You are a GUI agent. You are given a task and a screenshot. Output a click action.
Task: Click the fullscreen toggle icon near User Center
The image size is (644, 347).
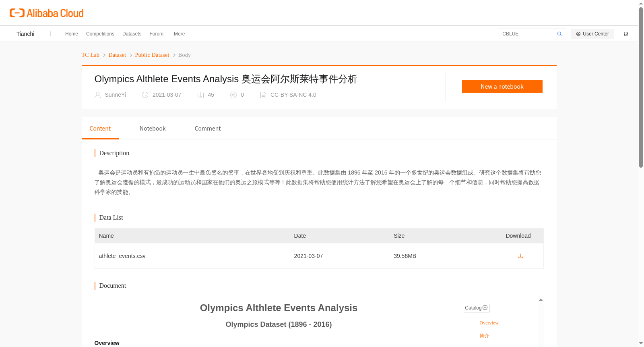click(x=626, y=34)
